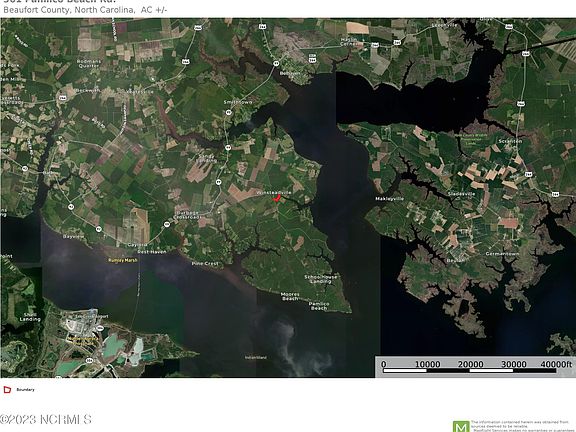Click the Scranton place label
576x432 pixels.
(x=510, y=141)
